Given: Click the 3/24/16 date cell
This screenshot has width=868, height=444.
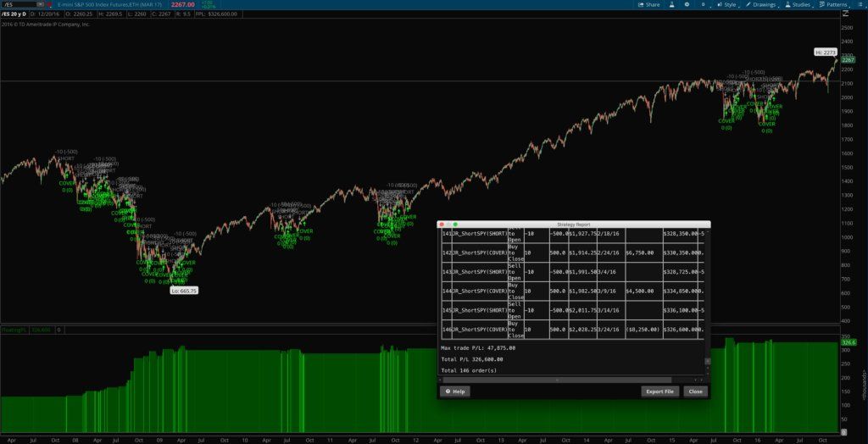Looking at the screenshot, I should pyautogui.click(x=610, y=330).
